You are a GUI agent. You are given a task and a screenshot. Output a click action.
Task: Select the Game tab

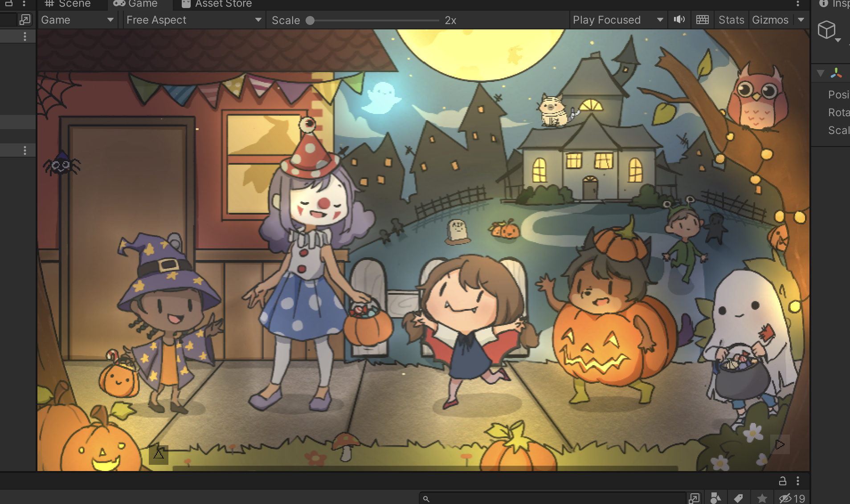[135, 4]
